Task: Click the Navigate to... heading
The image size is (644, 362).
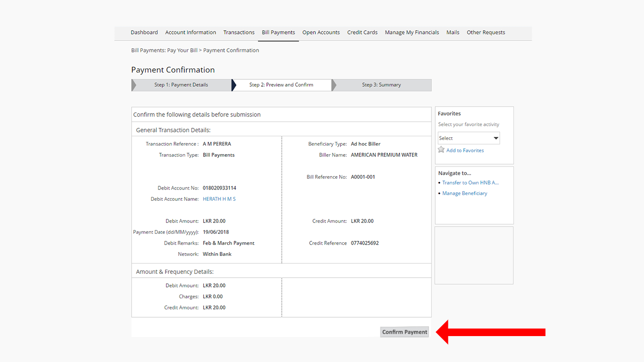Action: click(x=454, y=173)
